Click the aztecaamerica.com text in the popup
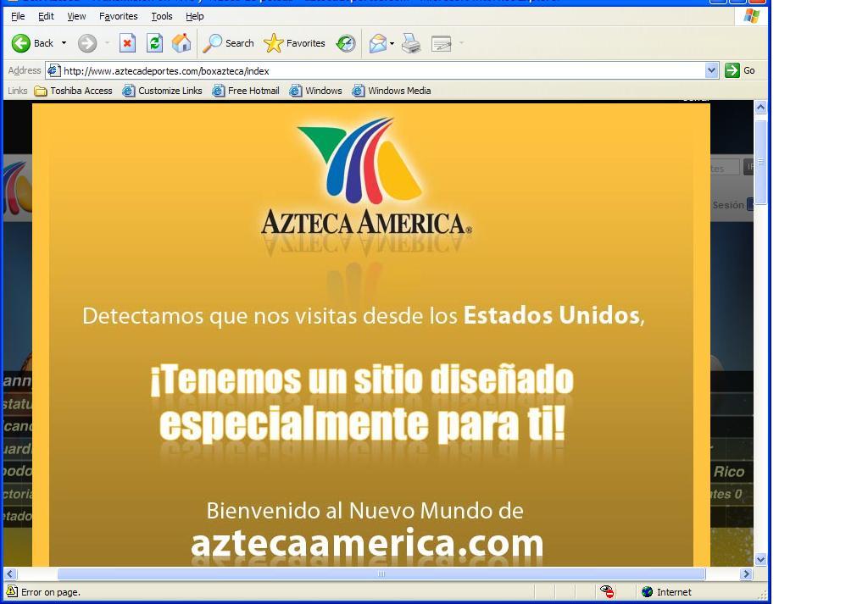The width and height of the screenshot is (868, 604). (x=367, y=543)
